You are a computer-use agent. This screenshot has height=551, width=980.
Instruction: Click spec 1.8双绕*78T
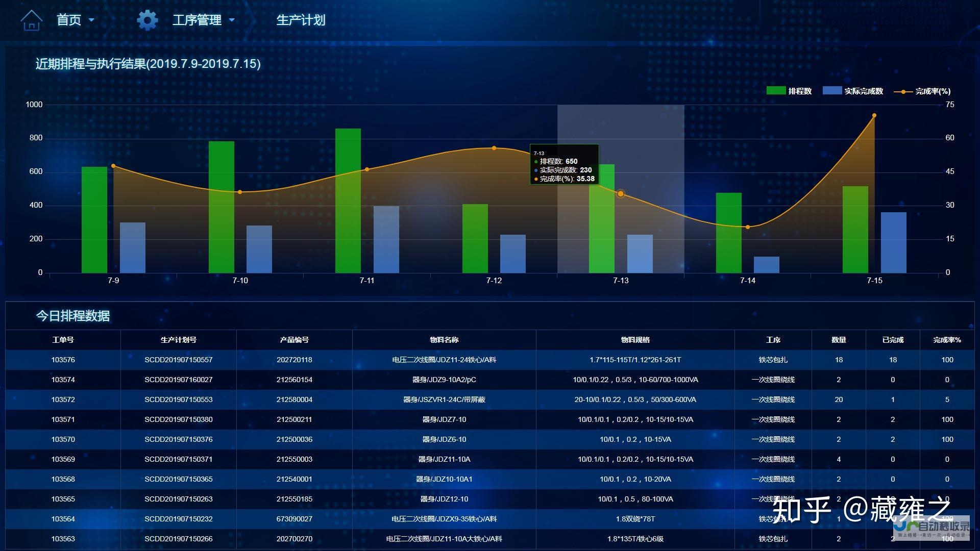click(x=635, y=519)
